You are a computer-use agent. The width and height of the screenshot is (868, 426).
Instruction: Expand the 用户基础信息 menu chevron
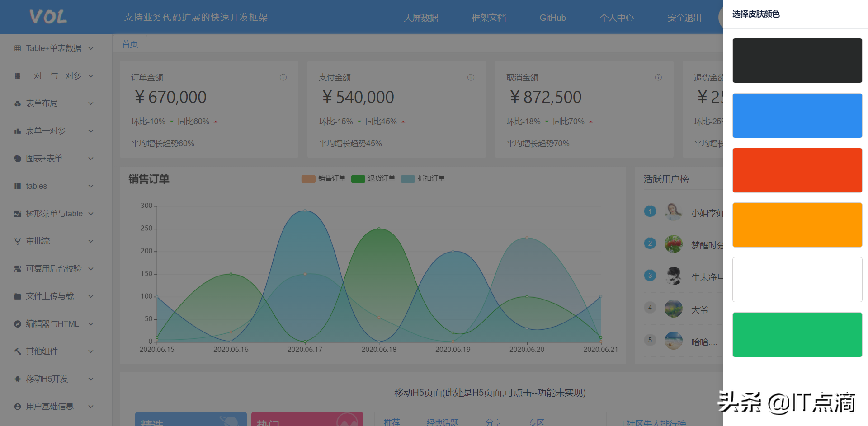coord(91,407)
